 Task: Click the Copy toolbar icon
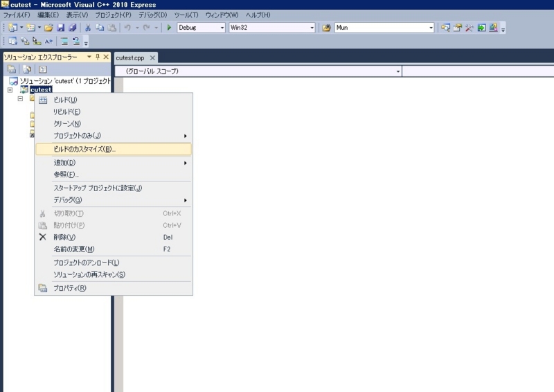pos(100,28)
